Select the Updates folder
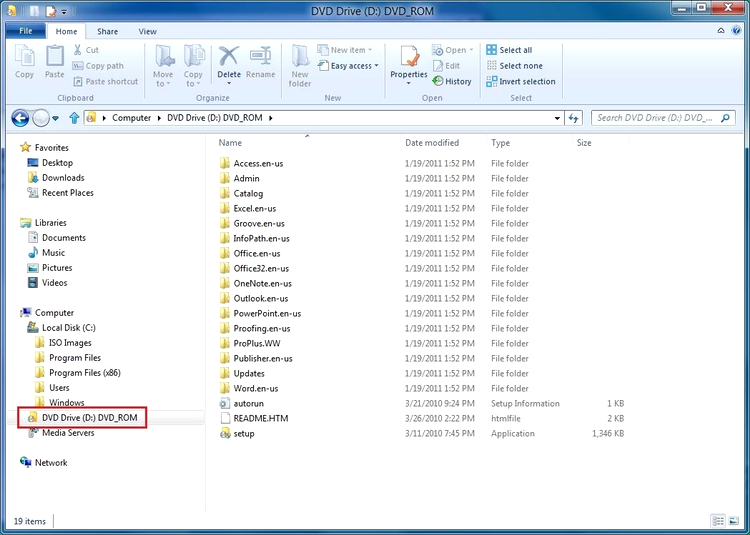This screenshot has width=750, height=535. click(243, 373)
